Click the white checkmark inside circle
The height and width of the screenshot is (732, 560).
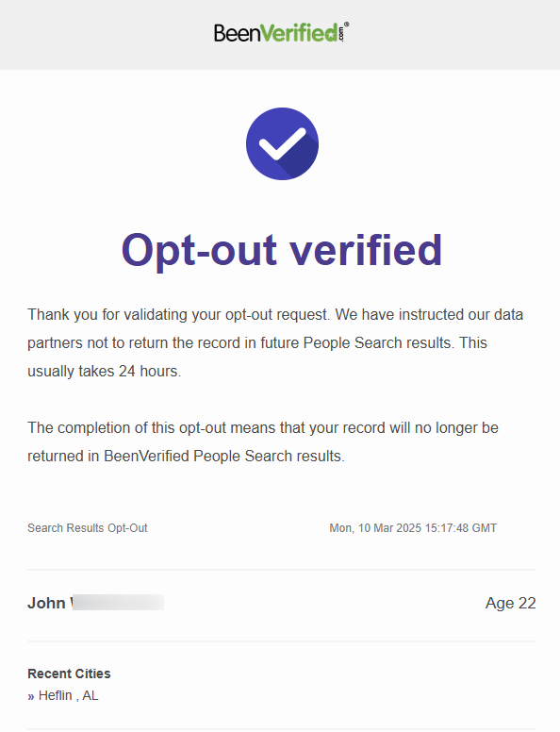coord(282,143)
